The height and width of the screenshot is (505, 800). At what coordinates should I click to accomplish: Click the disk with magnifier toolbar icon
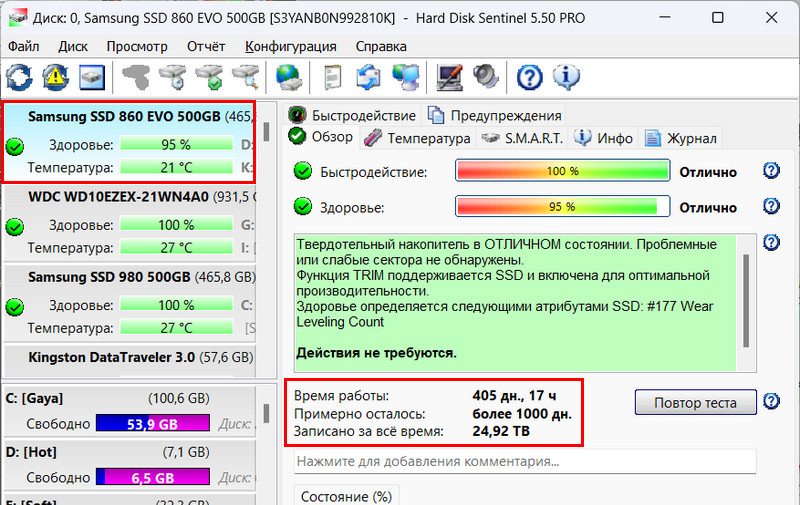click(246, 78)
